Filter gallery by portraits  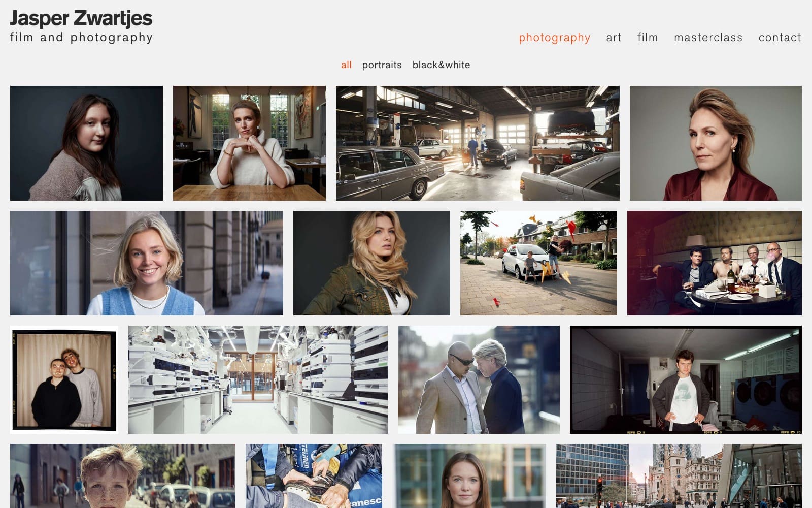[x=382, y=65]
